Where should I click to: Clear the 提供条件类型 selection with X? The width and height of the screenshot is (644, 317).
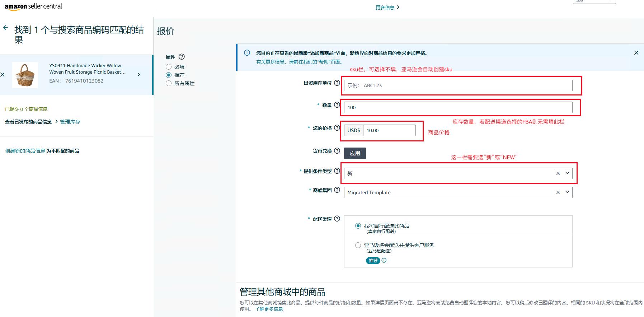[x=558, y=173]
